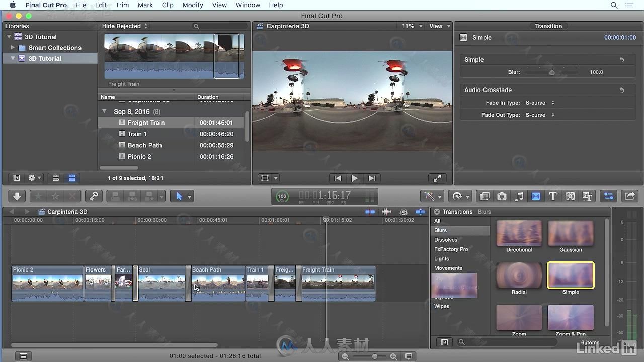Select the Lights transitions category

tap(442, 259)
